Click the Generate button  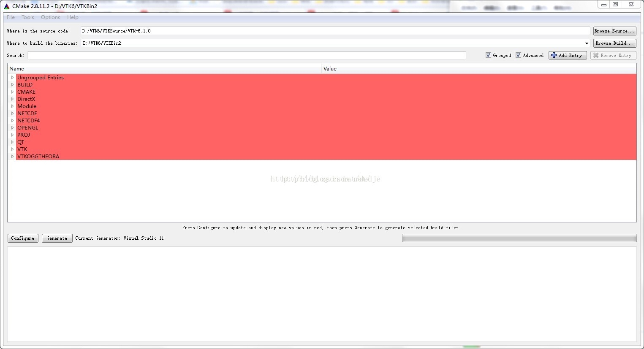point(57,238)
